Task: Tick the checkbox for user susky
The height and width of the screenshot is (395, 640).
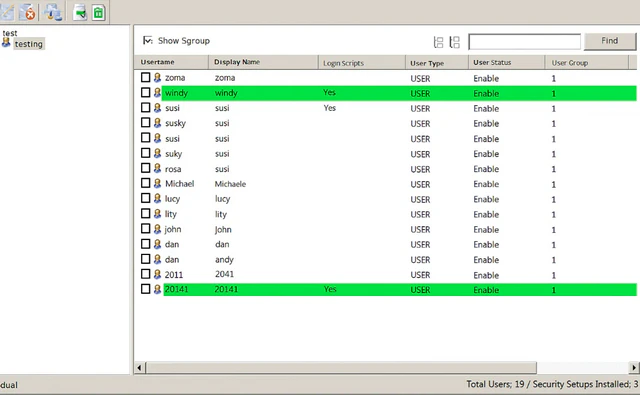Action: (145, 122)
